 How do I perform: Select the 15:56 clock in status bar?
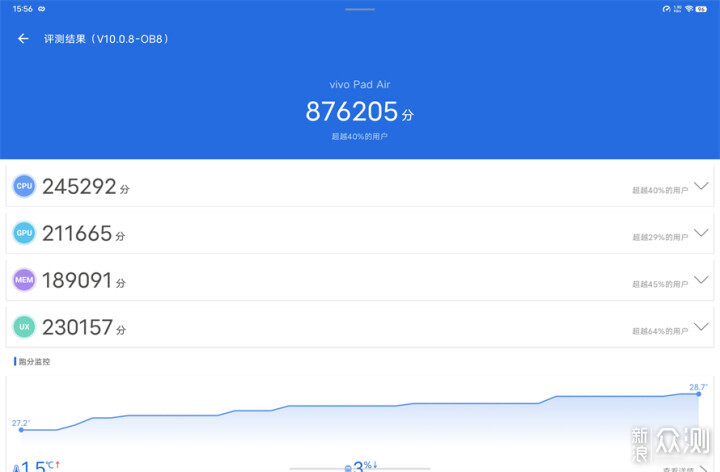click(22, 9)
